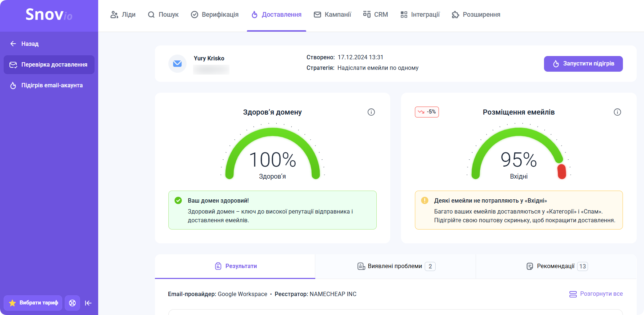644x315 pixels.
Task: Go to Інтеграції page
Action: tap(420, 15)
